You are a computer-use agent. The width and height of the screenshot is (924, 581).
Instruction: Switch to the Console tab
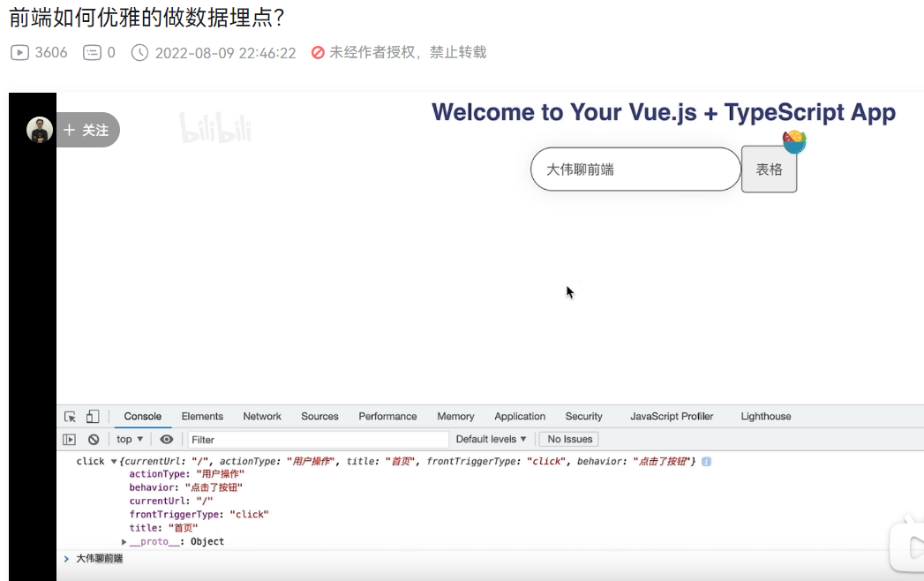pyautogui.click(x=143, y=417)
